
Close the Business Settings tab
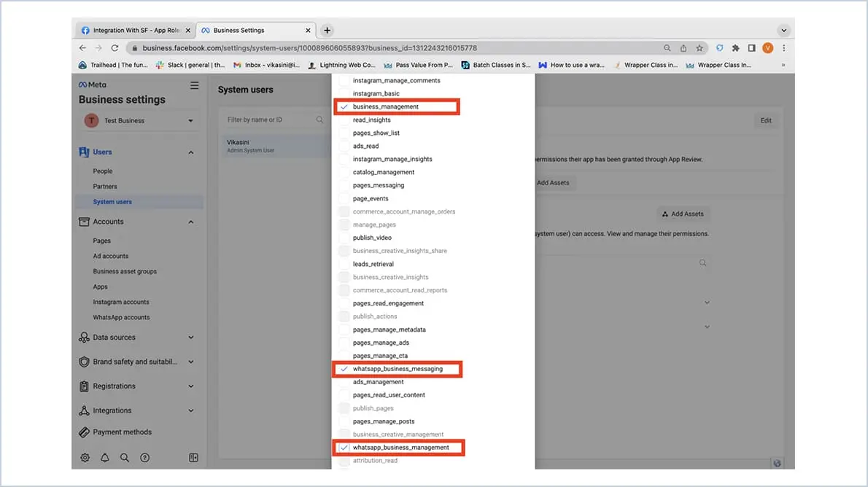tap(308, 31)
